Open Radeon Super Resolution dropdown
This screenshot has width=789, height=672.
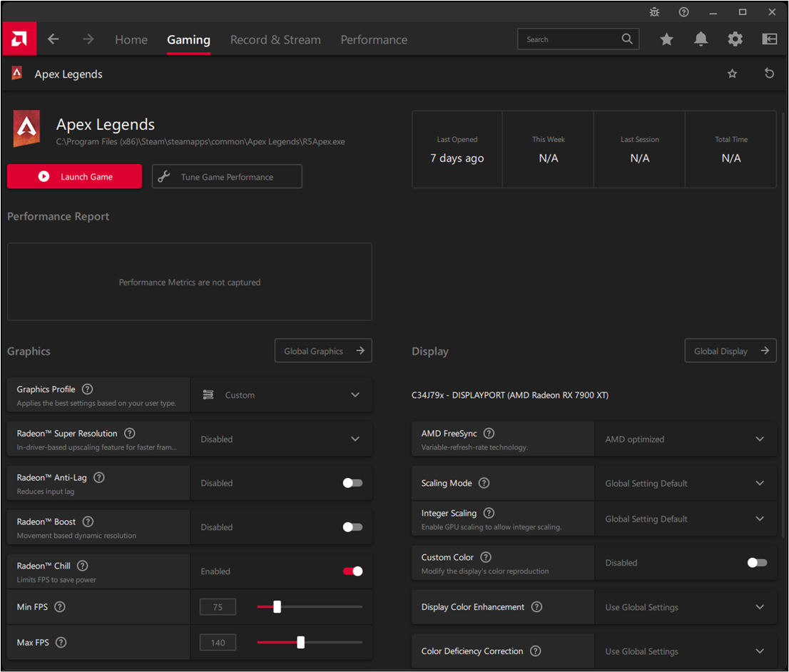click(x=281, y=439)
